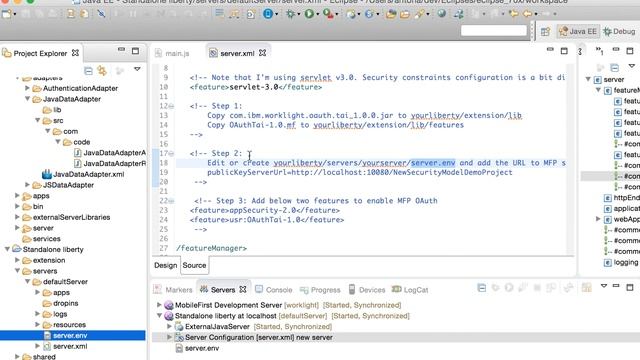Minimize the Project Explorer view
640x360 pixels.
[121, 50]
